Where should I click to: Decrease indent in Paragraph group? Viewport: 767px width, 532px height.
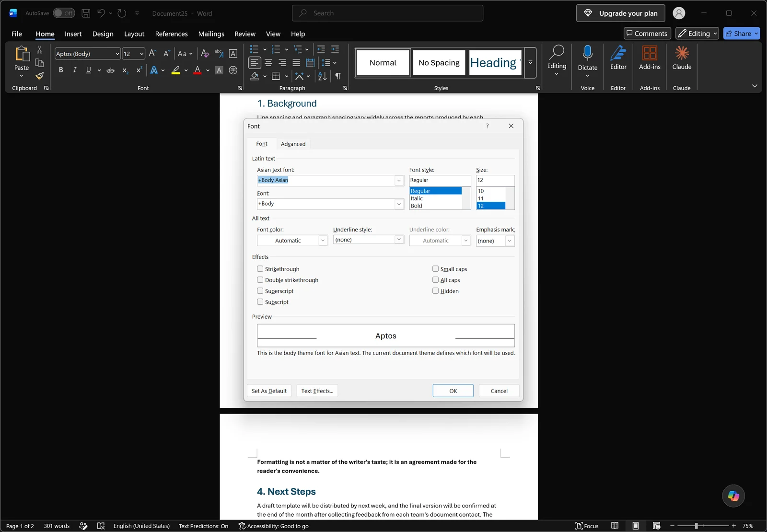321,49
